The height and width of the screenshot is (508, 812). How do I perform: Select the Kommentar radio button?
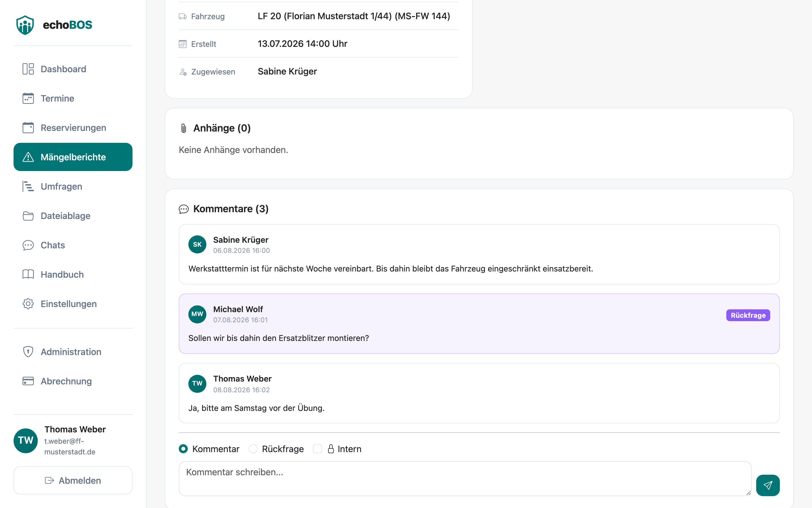(183, 448)
